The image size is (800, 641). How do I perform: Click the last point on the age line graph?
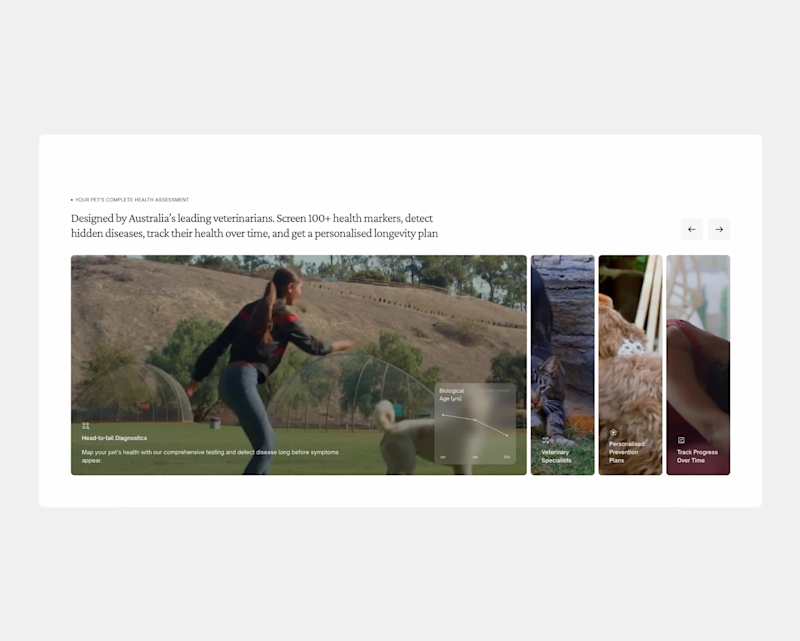tap(507, 436)
